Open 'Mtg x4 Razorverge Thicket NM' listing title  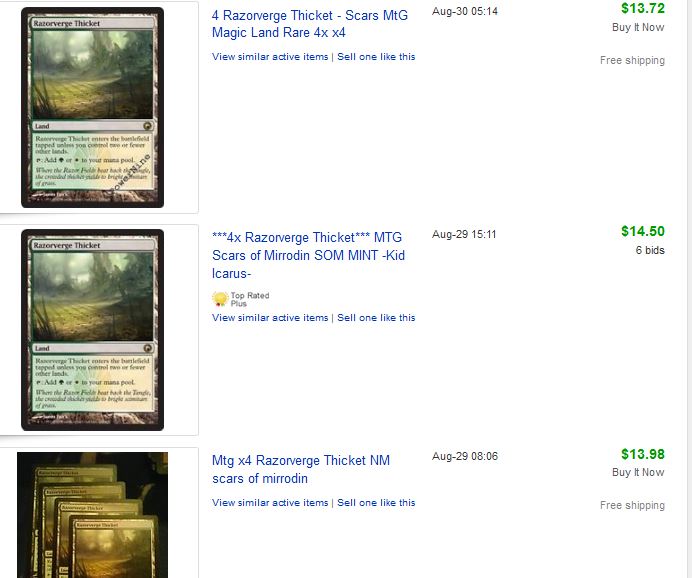pos(301,469)
